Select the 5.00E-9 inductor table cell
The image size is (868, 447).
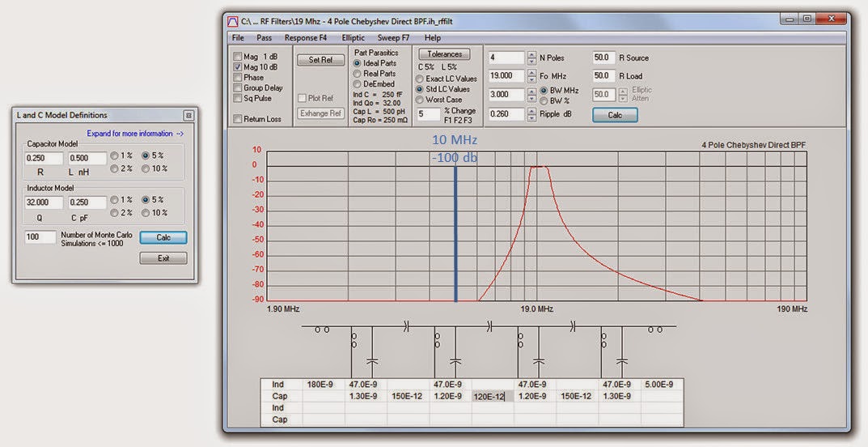pos(662,385)
